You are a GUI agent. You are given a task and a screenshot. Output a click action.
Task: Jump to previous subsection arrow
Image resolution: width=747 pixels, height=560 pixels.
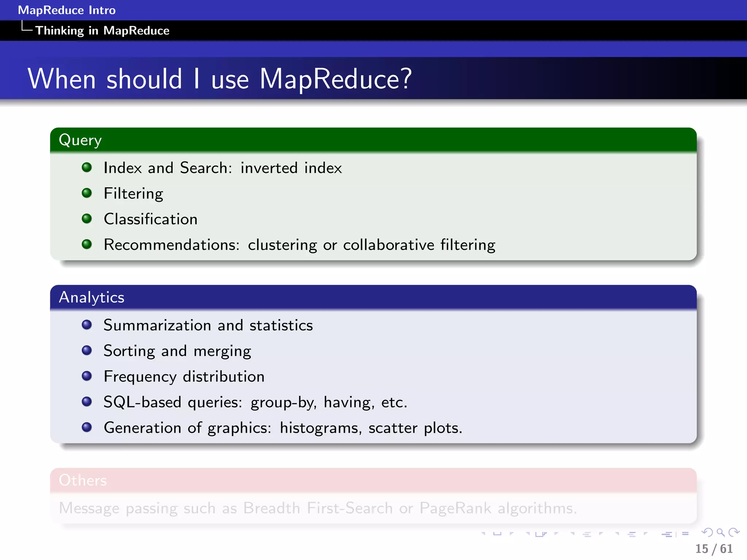click(572, 534)
